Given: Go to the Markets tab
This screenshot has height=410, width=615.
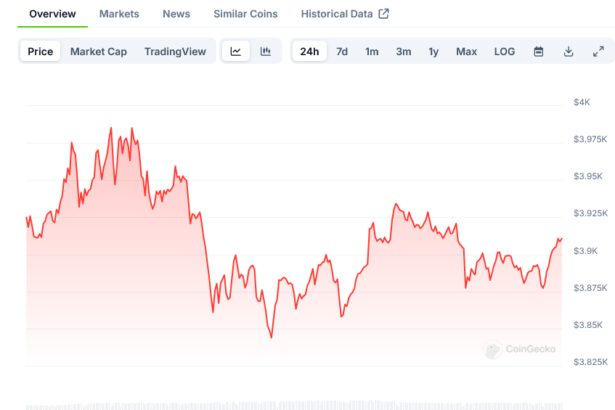Looking at the screenshot, I should [119, 14].
